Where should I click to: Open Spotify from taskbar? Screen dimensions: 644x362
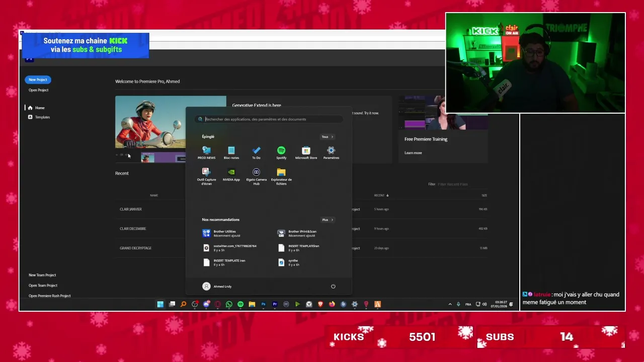(240, 304)
